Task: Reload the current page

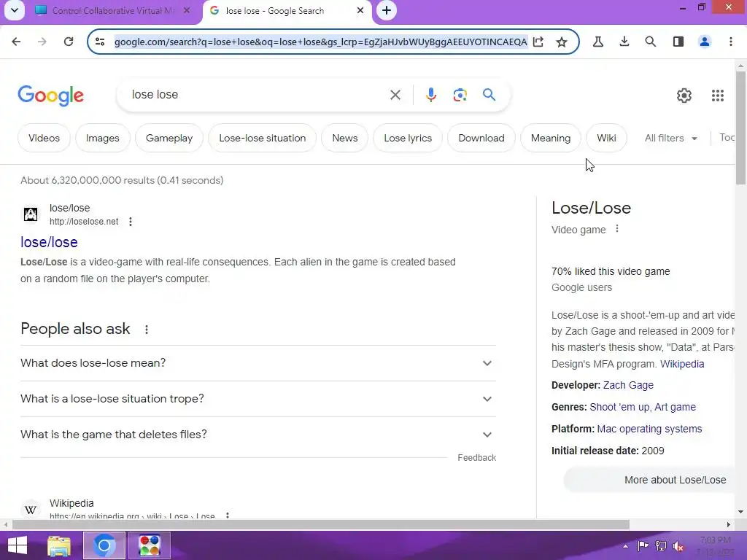Action: coord(69,42)
